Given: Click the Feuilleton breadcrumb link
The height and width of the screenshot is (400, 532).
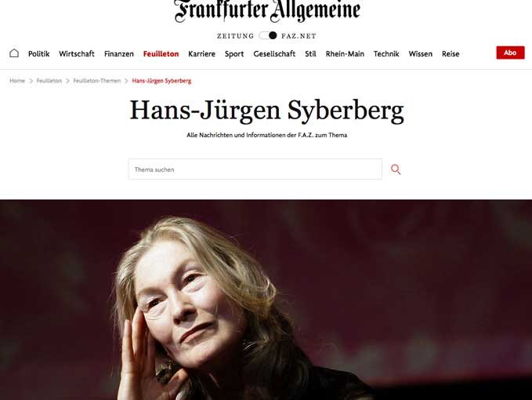Looking at the screenshot, I should point(49,81).
